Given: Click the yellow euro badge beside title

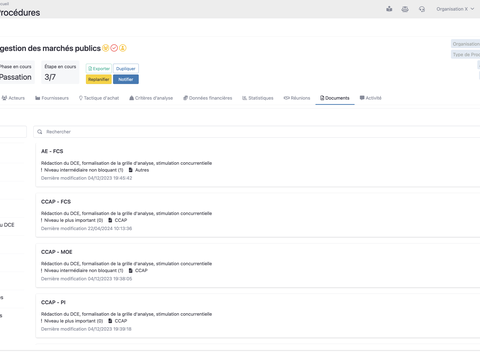Looking at the screenshot, I should 106,48.
